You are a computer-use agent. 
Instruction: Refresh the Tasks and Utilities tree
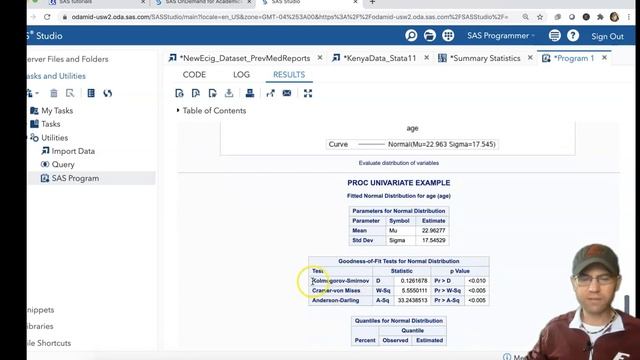click(x=107, y=93)
